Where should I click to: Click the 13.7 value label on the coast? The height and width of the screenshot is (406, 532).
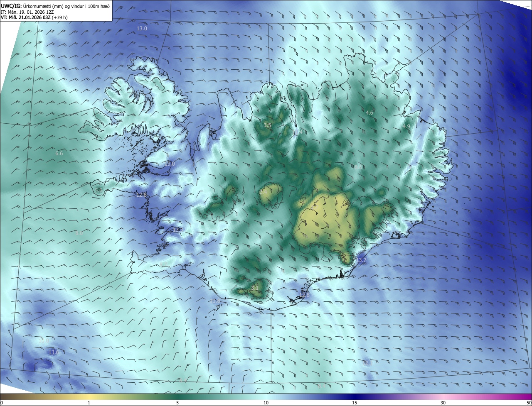pos(361,260)
